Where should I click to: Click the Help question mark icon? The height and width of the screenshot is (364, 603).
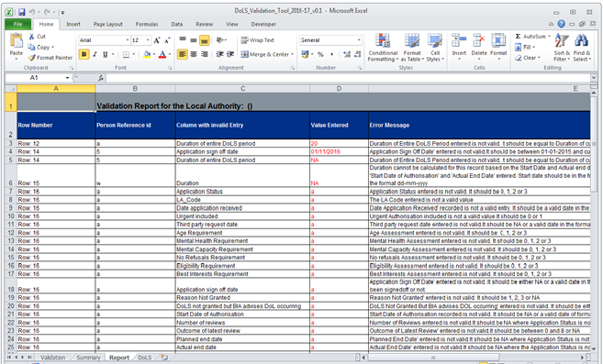pos(561,24)
